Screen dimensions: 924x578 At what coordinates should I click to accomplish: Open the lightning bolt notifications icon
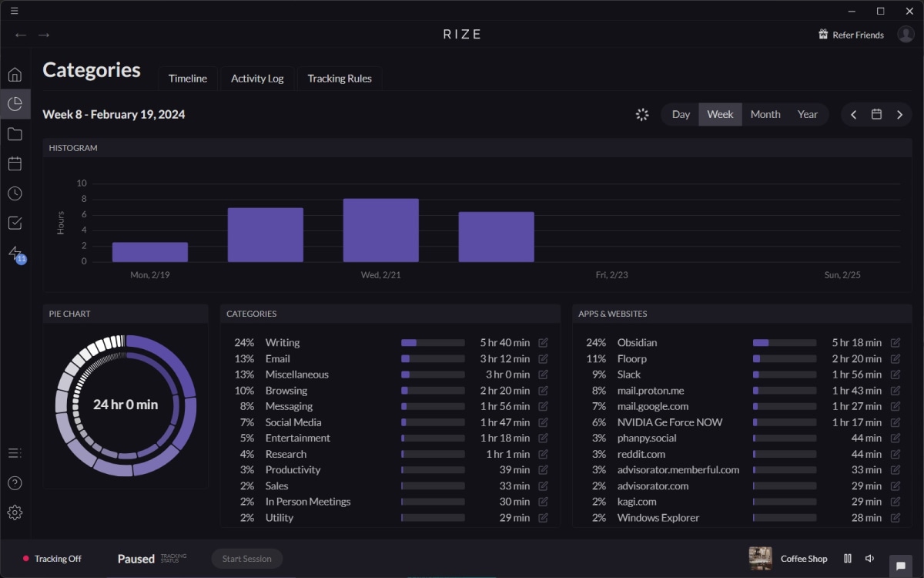click(15, 253)
